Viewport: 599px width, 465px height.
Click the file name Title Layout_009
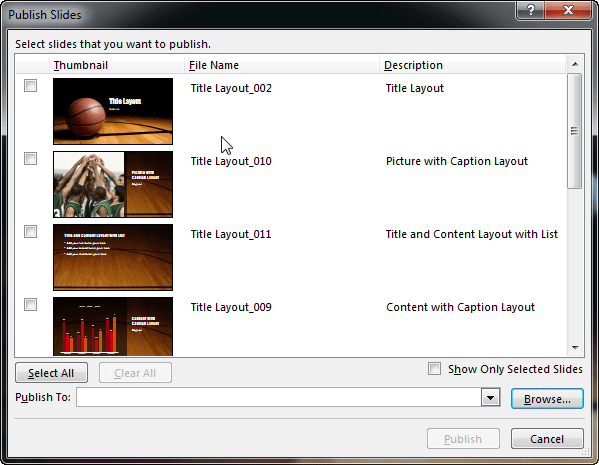231,307
